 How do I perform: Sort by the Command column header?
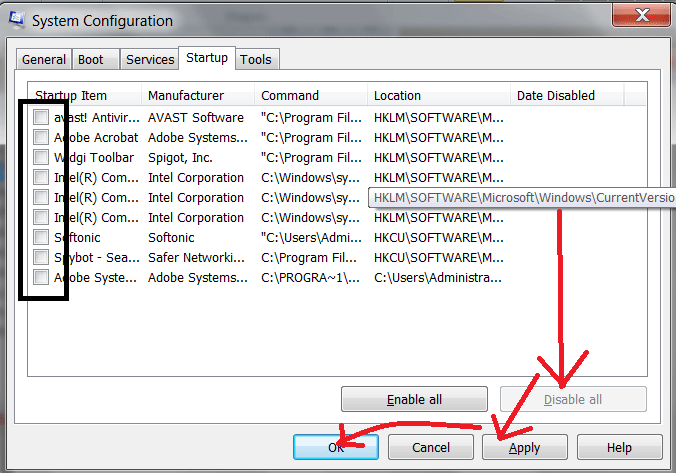(x=311, y=95)
